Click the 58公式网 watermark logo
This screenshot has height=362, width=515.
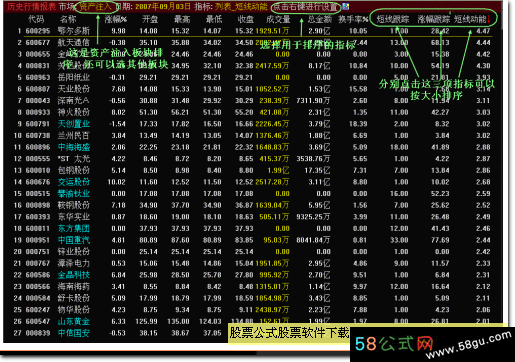[x=394, y=344]
